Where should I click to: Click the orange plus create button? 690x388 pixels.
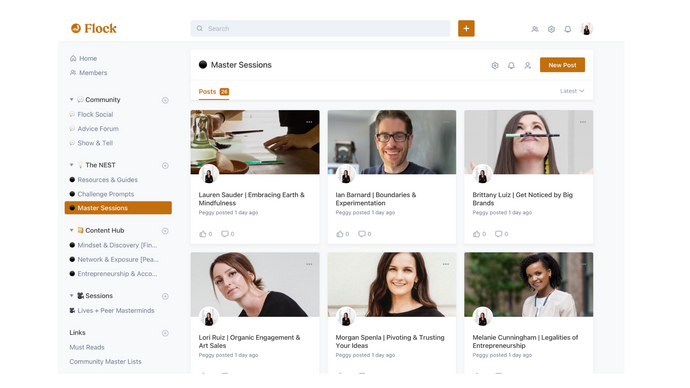tap(466, 29)
